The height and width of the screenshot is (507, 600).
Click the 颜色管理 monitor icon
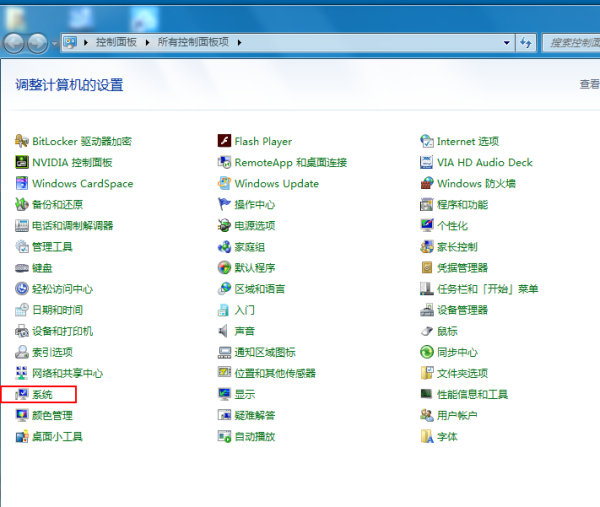[x=21, y=415]
